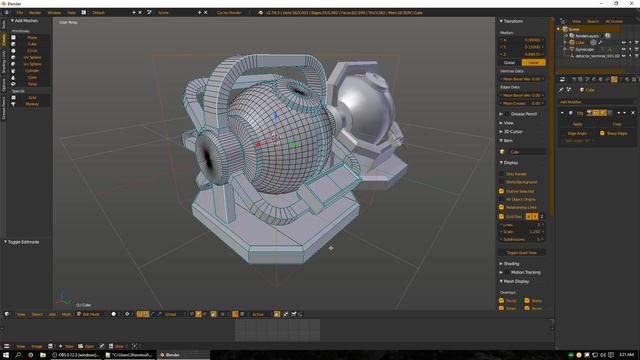Viewport: 640px width, 360px height.
Task: Open the Window menu
Action: pos(54,13)
